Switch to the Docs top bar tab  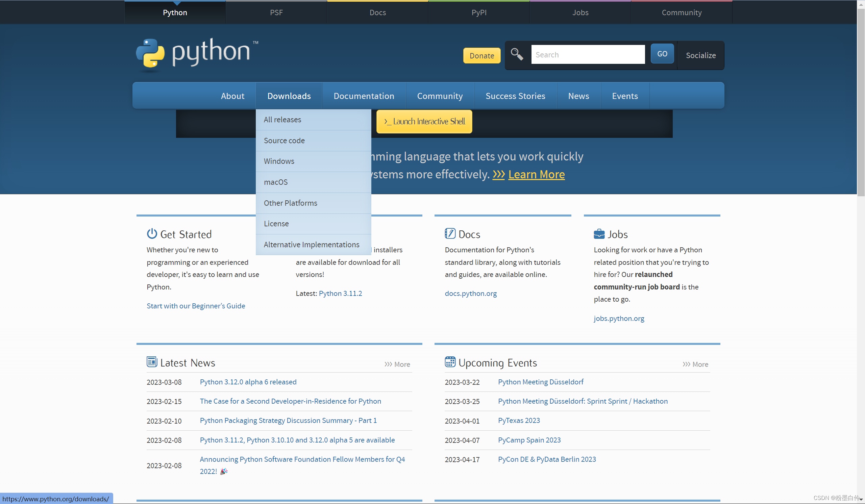pyautogui.click(x=377, y=12)
